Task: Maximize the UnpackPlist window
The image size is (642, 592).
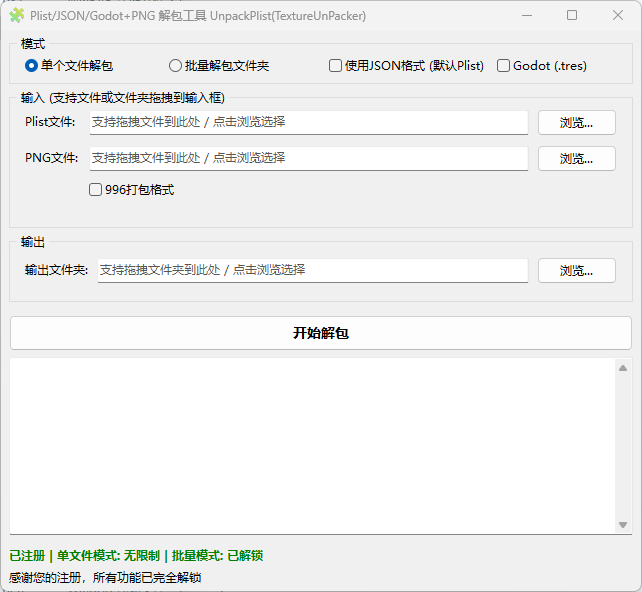Action: click(x=572, y=16)
